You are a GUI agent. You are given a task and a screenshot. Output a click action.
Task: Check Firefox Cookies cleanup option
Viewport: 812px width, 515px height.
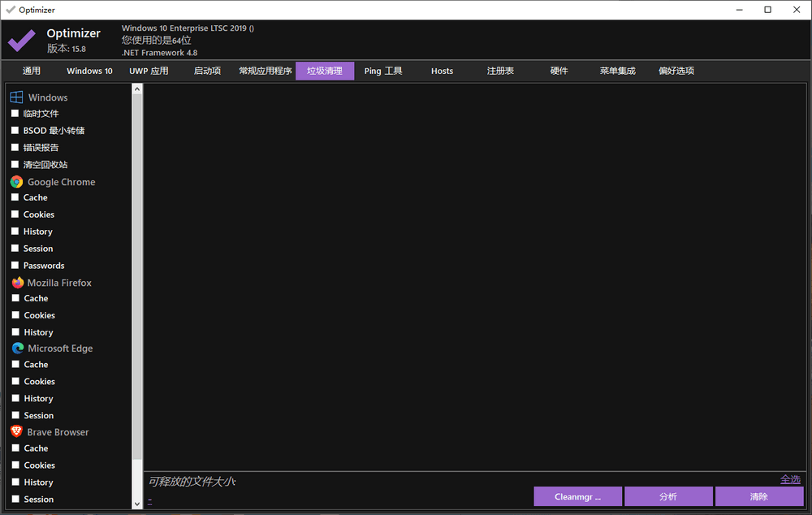[14, 314]
